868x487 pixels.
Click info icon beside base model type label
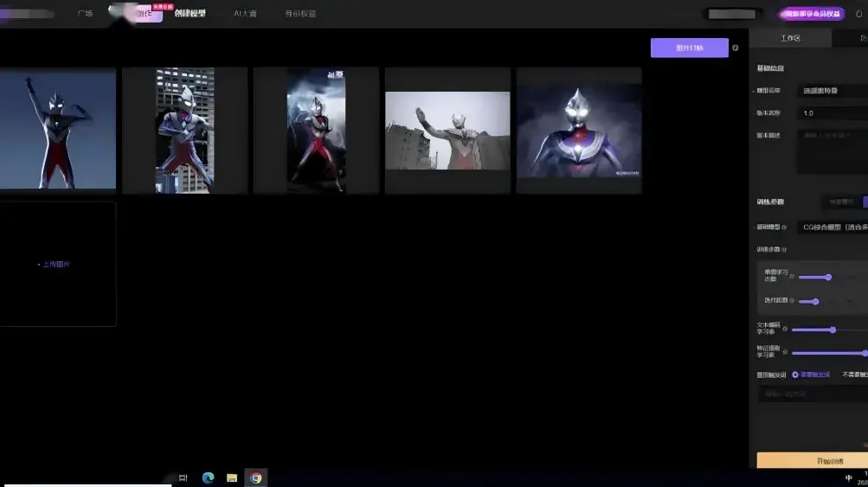(784, 227)
